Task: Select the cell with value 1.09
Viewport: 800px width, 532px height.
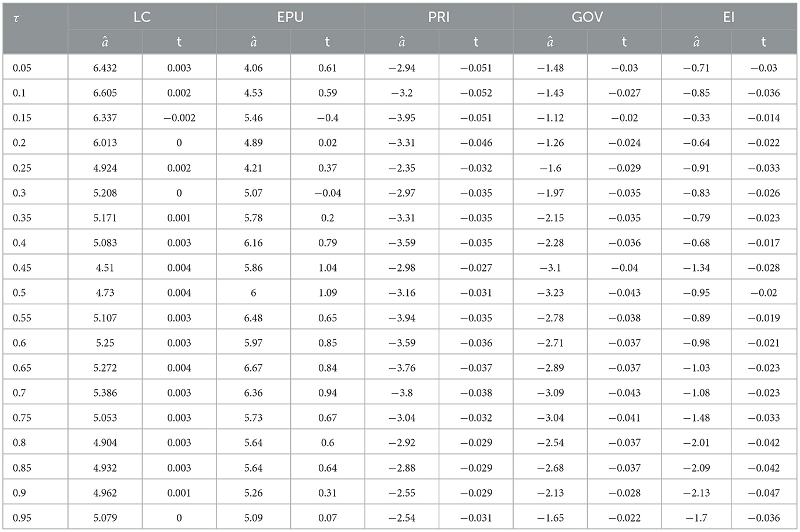Action: 328,292
